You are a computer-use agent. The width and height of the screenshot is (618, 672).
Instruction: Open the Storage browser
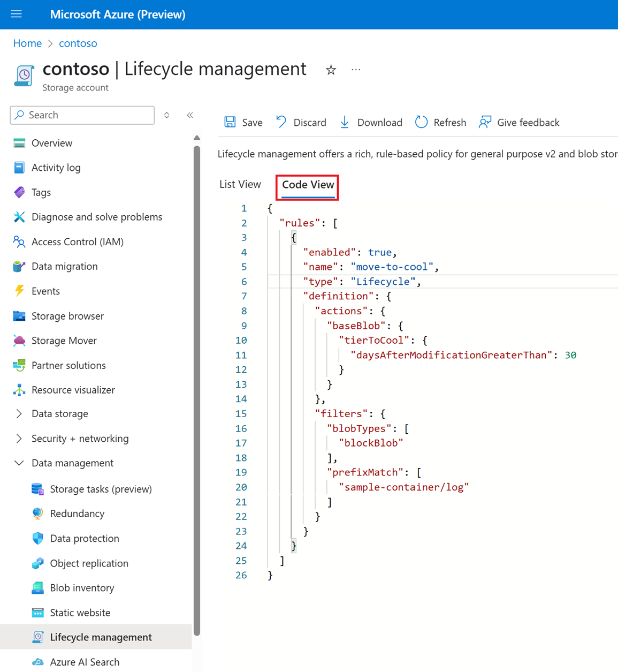pos(67,316)
